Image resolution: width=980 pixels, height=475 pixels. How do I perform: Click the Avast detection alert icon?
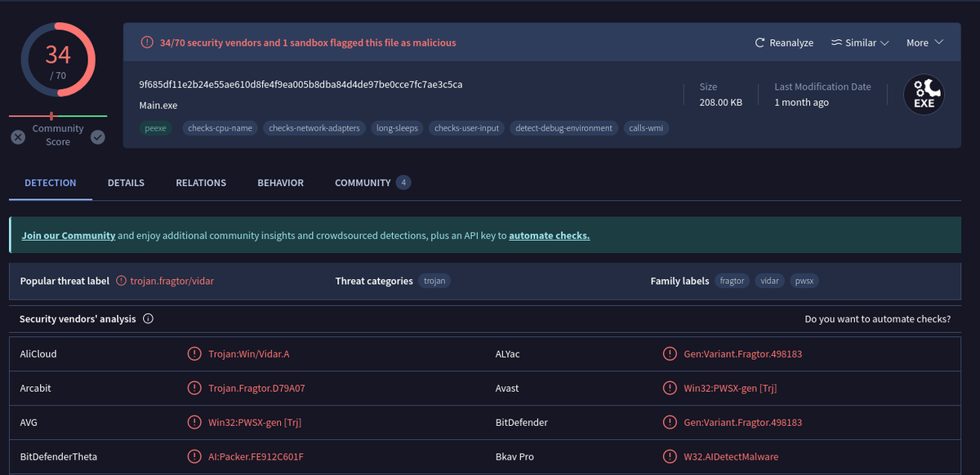[670, 388]
